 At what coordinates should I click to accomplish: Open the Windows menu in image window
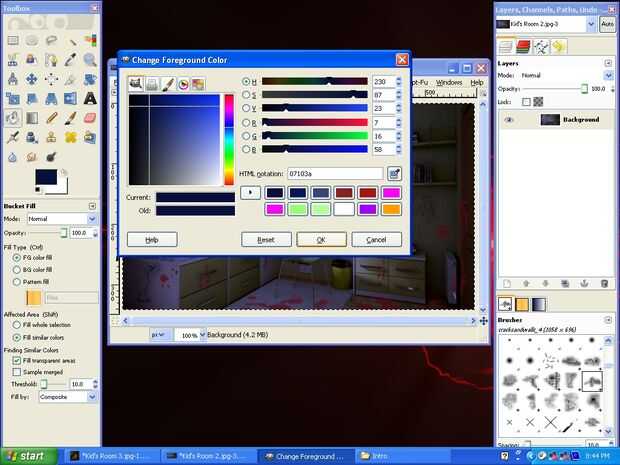449,82
